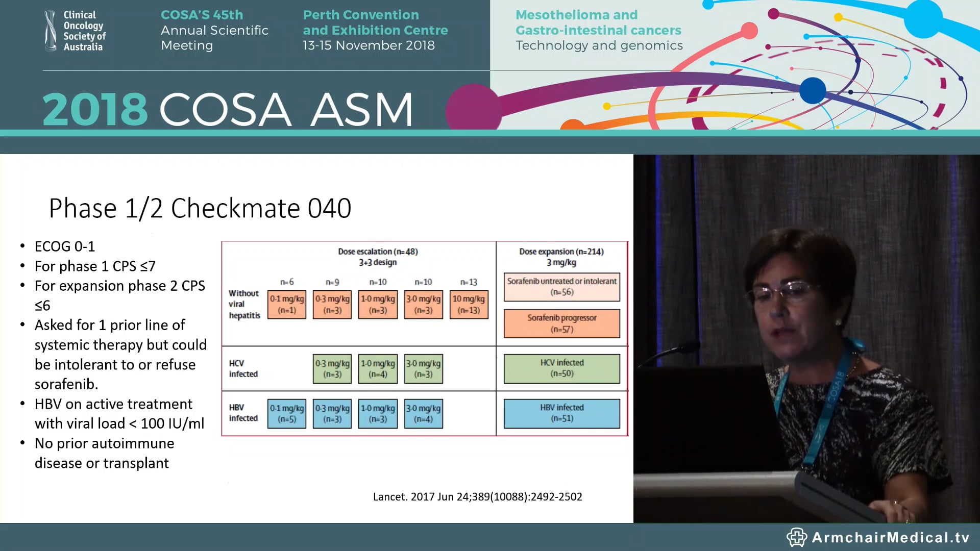This screenshot has height=551, width=980.
Task: Click the Sorafenib untreated or intolerant box
Action: tap(561, 287)
